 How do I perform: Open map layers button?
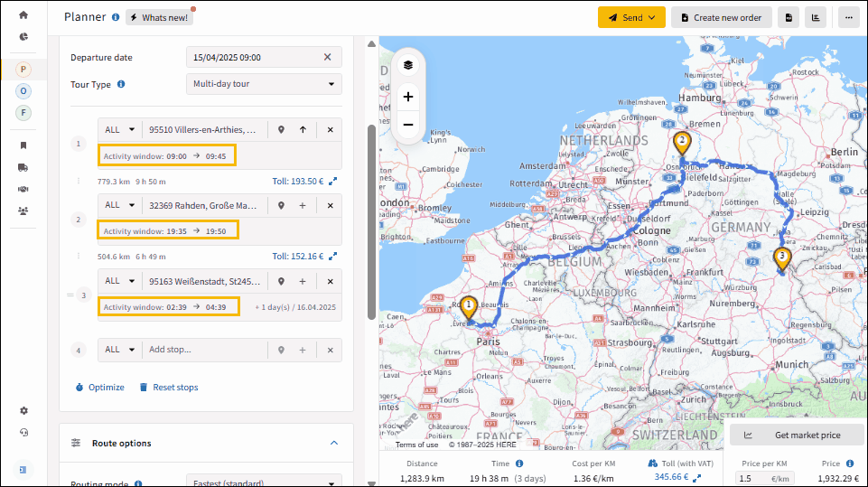[x=408, y=65]
